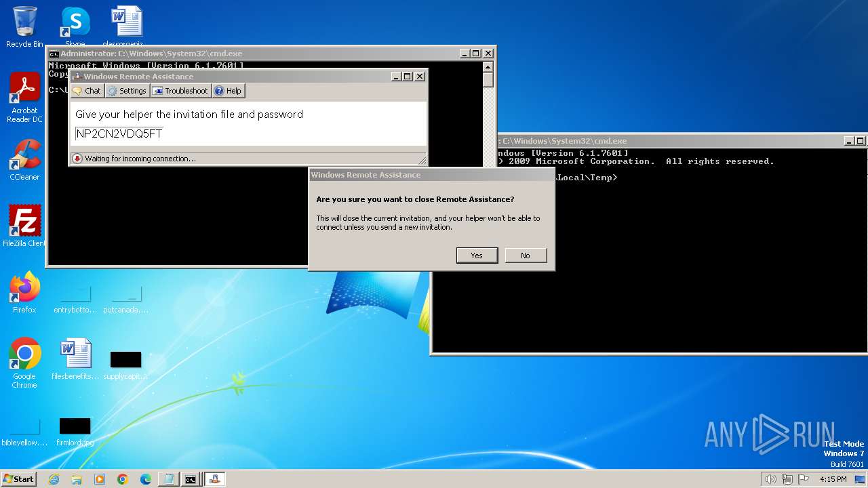The width and height of the screenshot is (868, 488).
Task: Click the taskbar clock showing 4:15 PM
Action: [x=833, y=479]
